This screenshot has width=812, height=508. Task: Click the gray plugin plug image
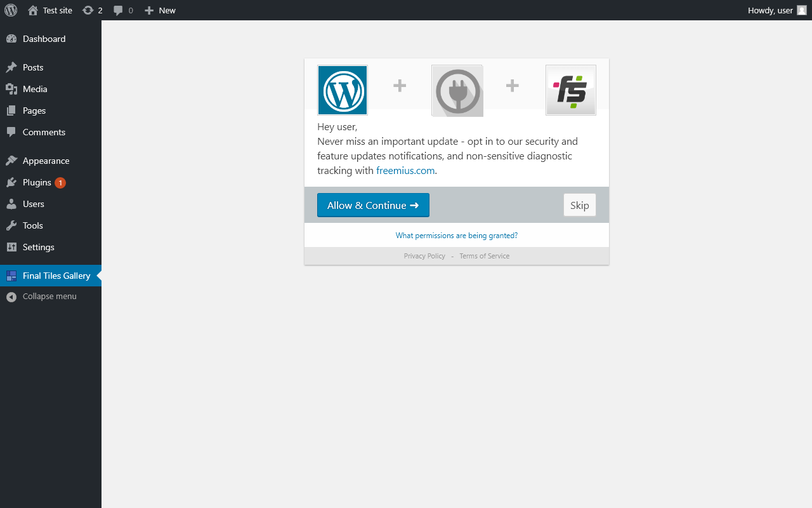(457, 91)
